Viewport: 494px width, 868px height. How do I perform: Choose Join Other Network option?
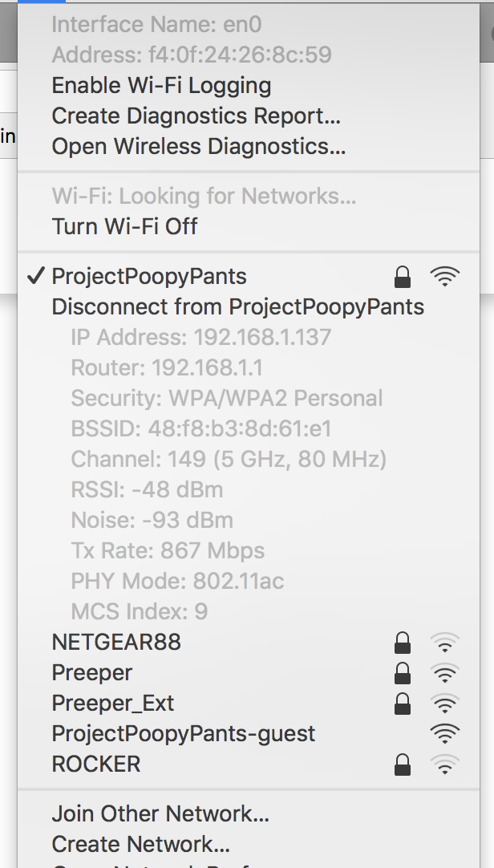[160, 813]
